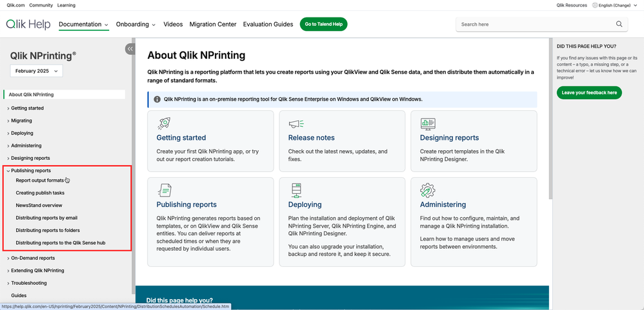Open Administering card title

coord(443,204)
